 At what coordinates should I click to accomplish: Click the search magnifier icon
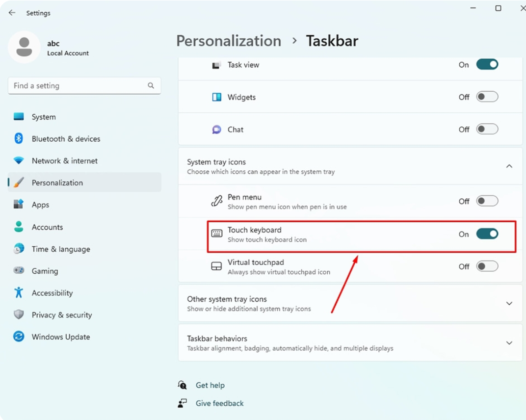pos(151,85)
